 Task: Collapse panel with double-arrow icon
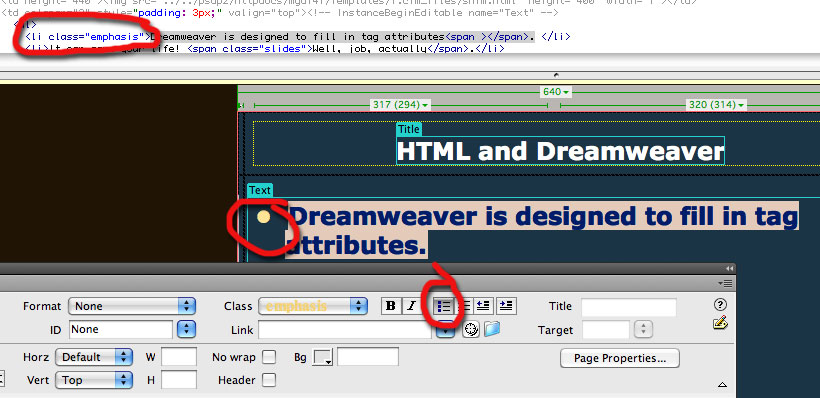coord(730,268)
